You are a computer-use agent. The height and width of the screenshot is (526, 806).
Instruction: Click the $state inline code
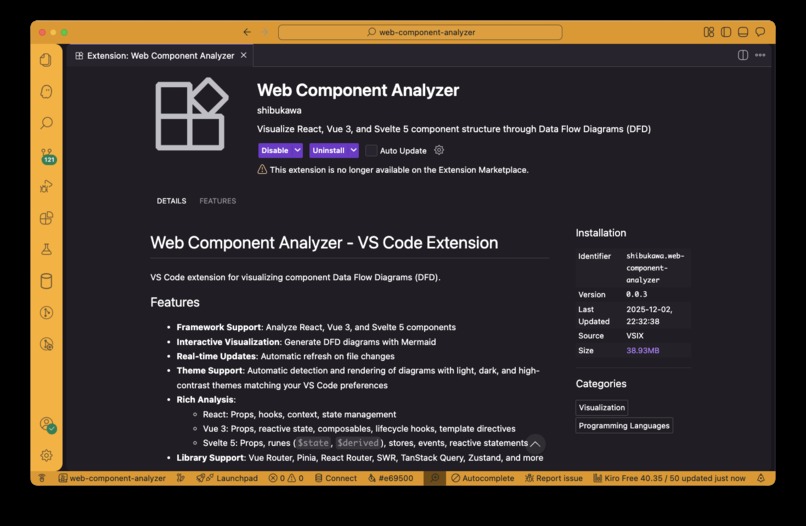tap(313, 443)
